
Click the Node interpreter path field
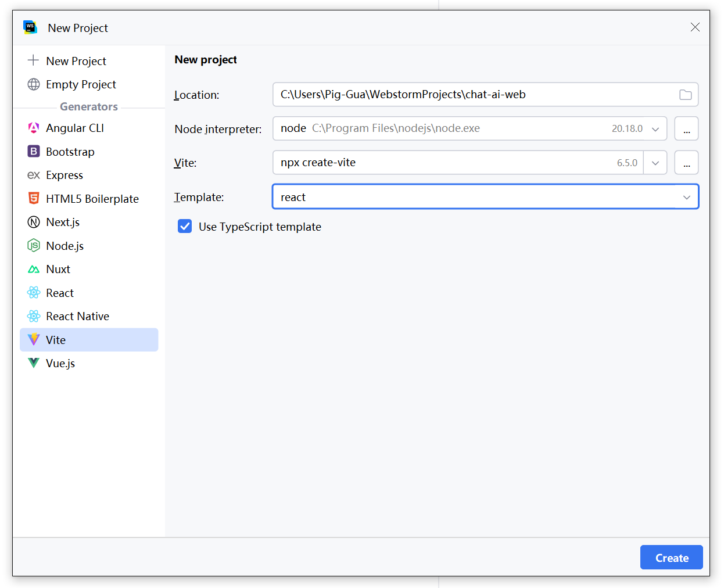point(469,128)
